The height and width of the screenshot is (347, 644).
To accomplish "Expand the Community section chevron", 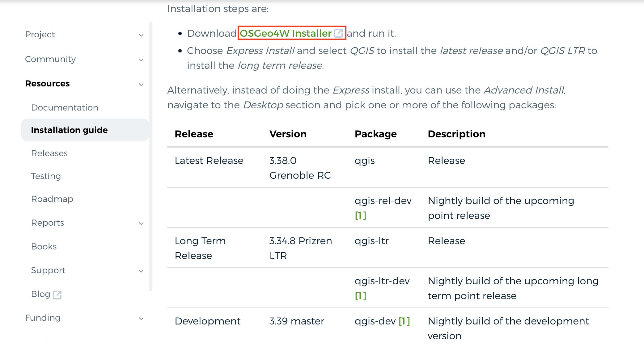I will coord(141,60).
